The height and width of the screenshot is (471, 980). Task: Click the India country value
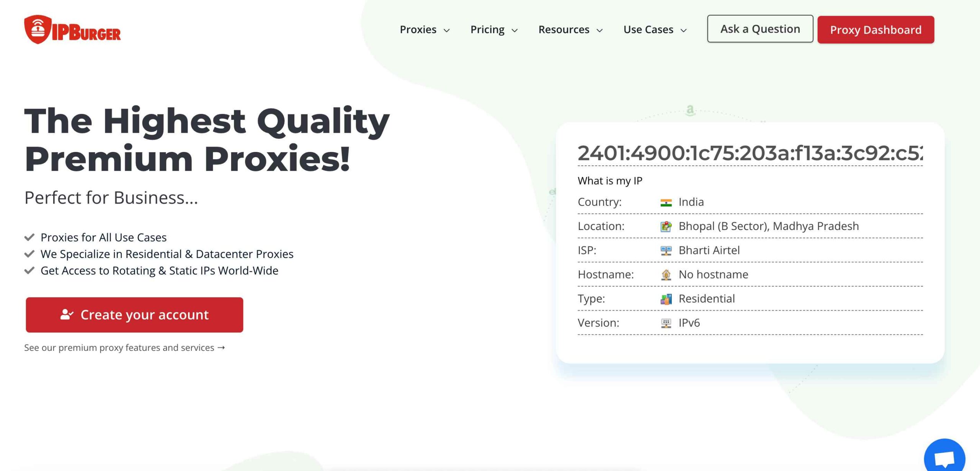coord(691,202)
